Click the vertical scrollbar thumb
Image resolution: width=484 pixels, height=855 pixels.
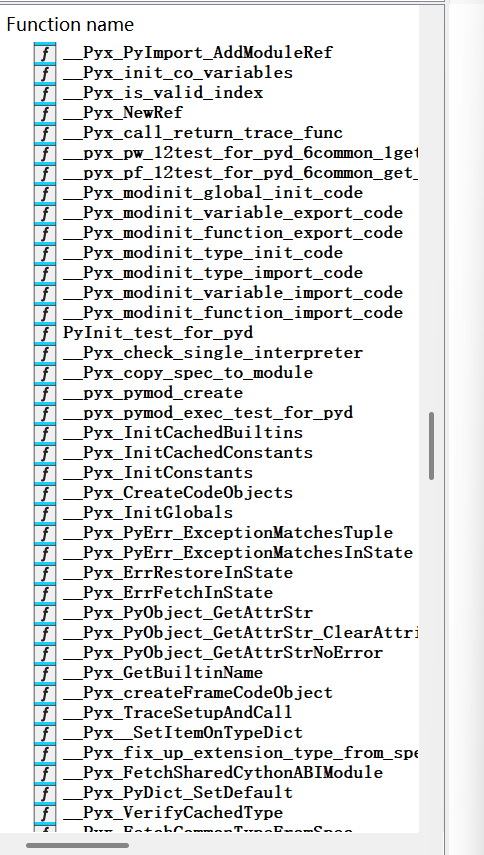(431, 445)
